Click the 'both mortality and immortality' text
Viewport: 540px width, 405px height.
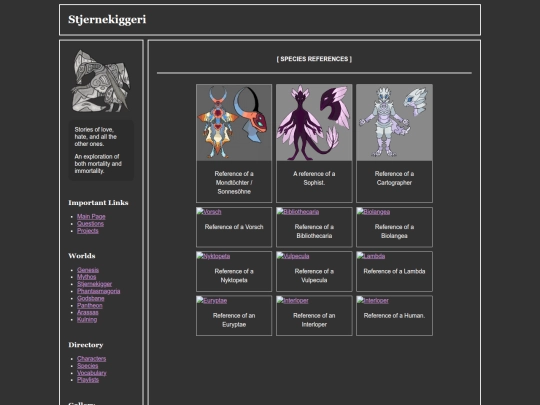pos(98,167)
